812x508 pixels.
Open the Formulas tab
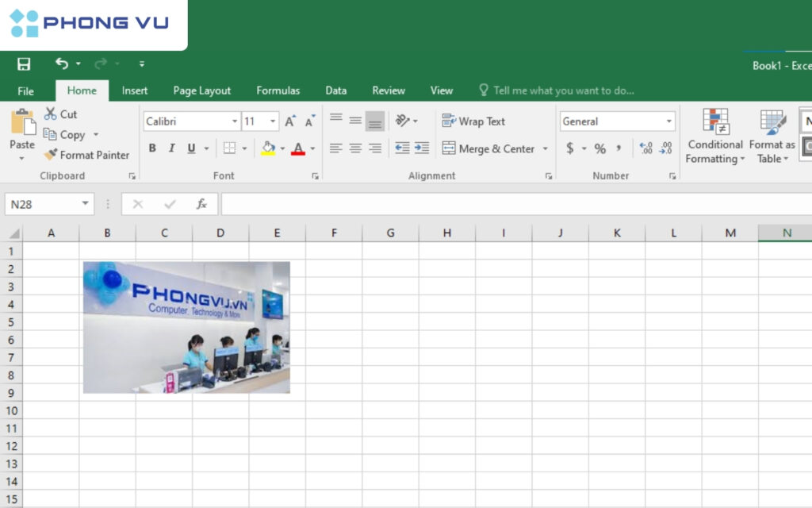point(278,90)
